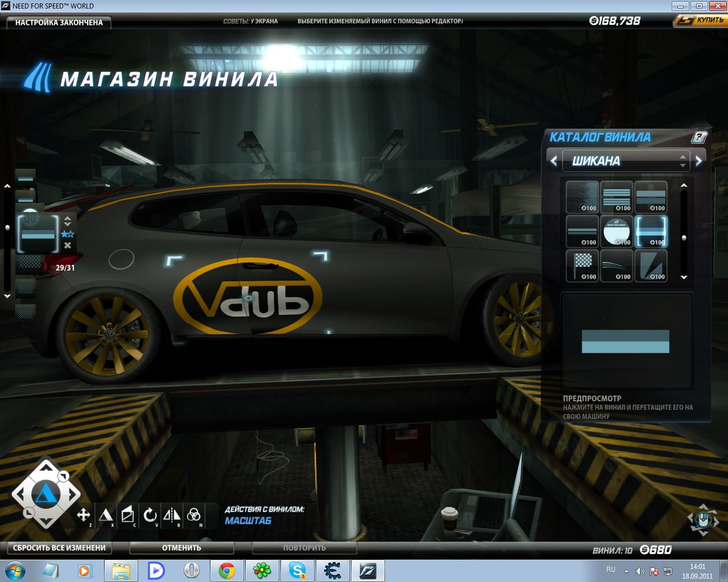Click the small bottom-left corner arrow on the control pad
The image size is (728, 582).
pos(28,513)
